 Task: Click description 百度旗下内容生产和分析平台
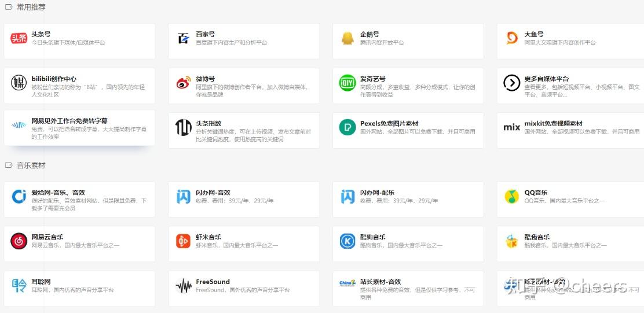click(232, 42)
